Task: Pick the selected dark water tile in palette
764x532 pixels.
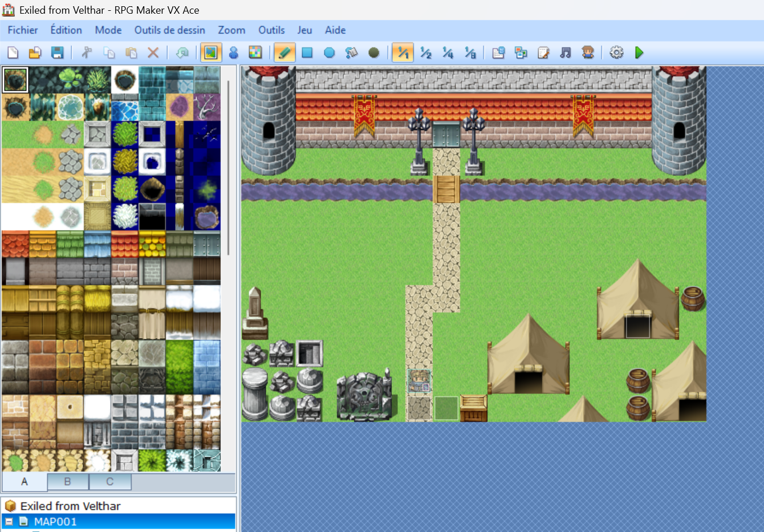Action: click(x=15, y=80)
